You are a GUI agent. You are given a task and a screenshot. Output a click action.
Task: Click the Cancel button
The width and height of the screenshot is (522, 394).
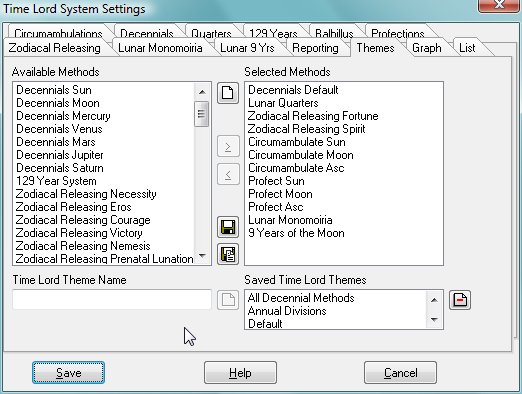(400, 373)
